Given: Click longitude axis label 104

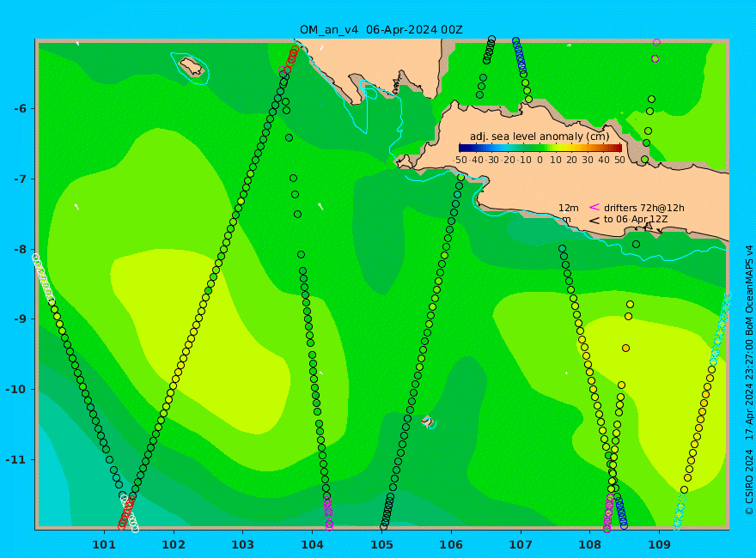Looking at the screenshot, I should (x=312, y=545).
